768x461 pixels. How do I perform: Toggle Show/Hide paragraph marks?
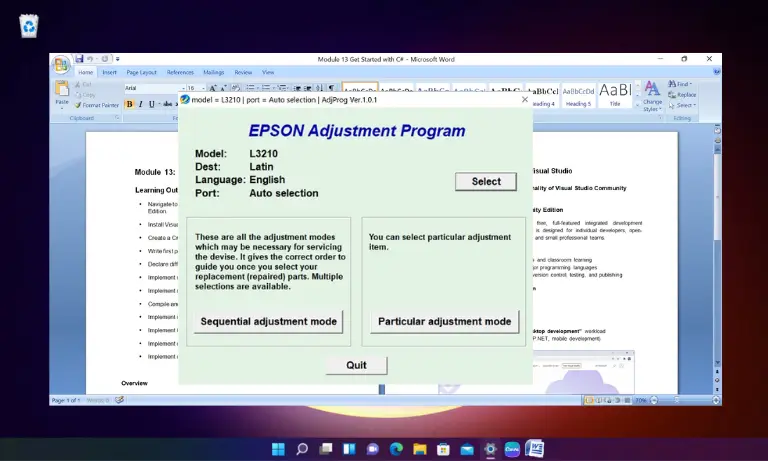332,88
